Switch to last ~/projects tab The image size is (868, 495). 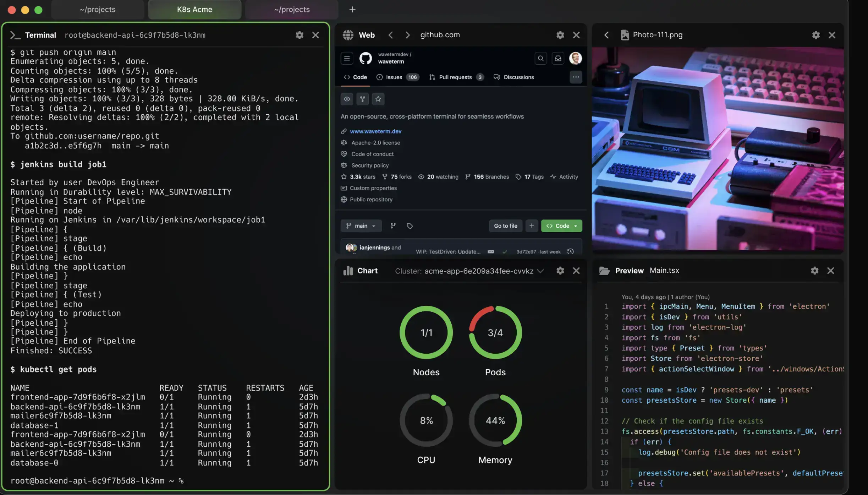pos(292,10)
